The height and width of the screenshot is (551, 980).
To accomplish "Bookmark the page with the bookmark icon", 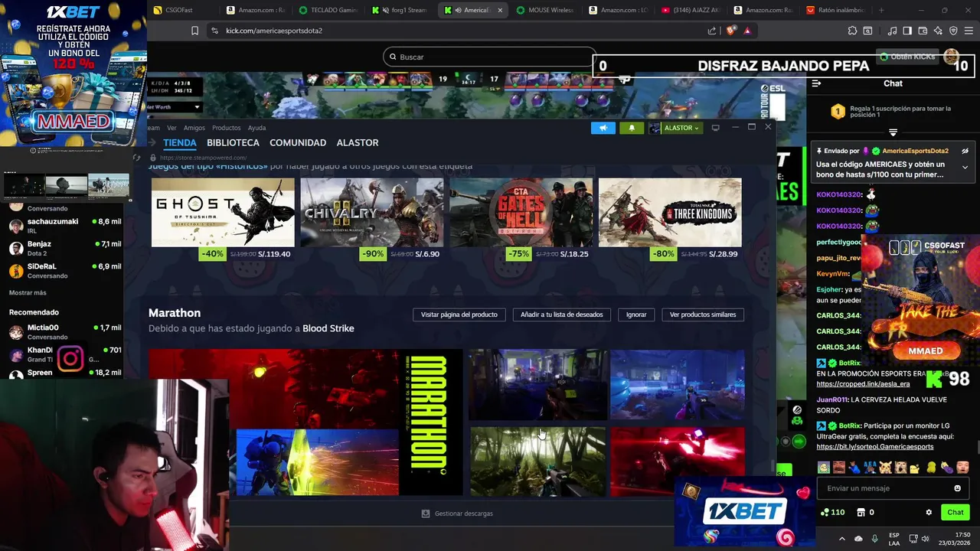I will (x=194, y=31).
